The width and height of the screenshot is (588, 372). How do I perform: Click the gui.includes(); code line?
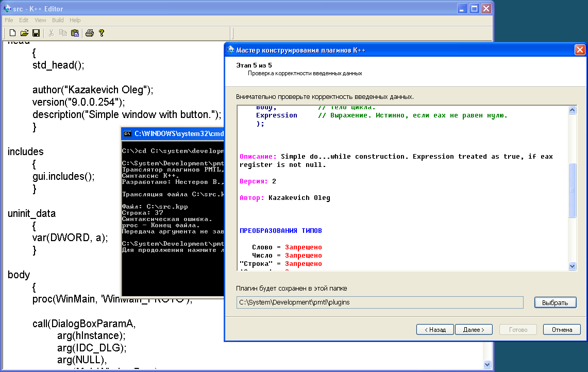coord(63,176)
